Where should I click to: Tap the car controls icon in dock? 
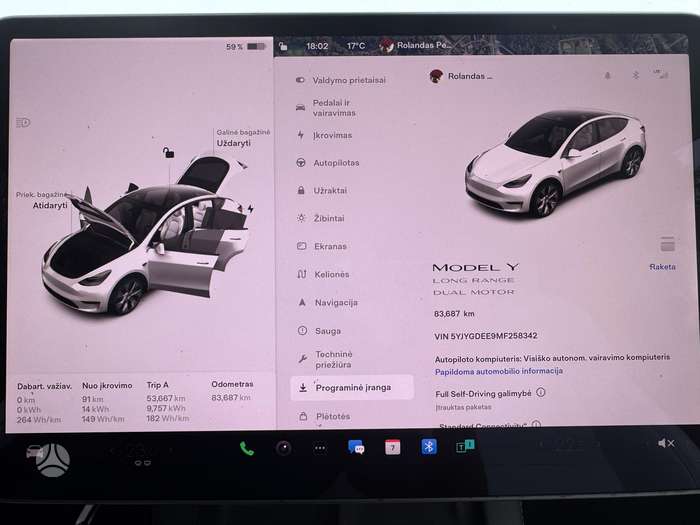pos(35,452)
